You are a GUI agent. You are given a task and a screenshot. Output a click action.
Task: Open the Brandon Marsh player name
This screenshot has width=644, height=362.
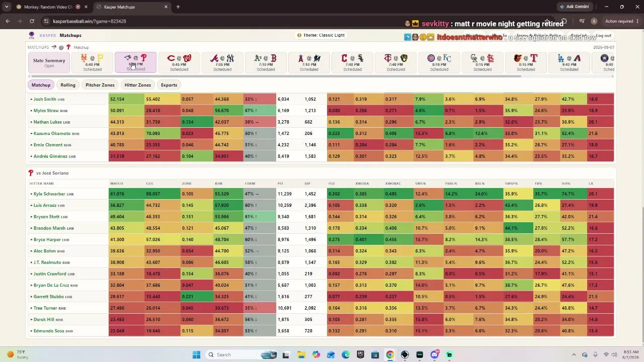click(49, 228)
